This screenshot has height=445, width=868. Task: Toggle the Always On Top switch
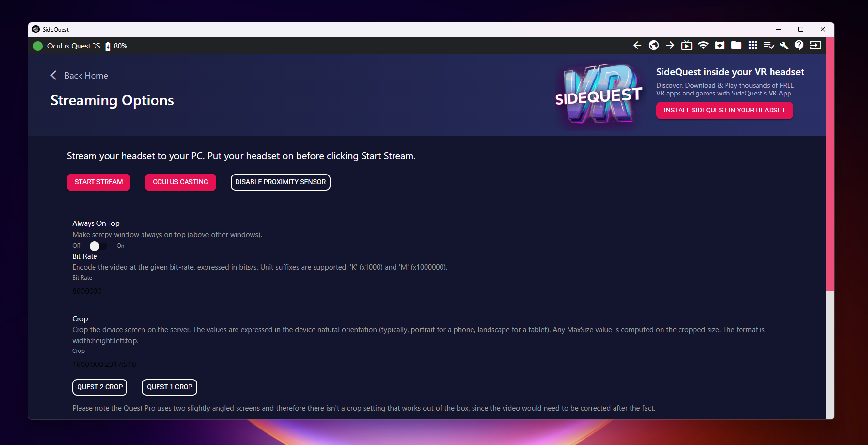tap(98, 246)
